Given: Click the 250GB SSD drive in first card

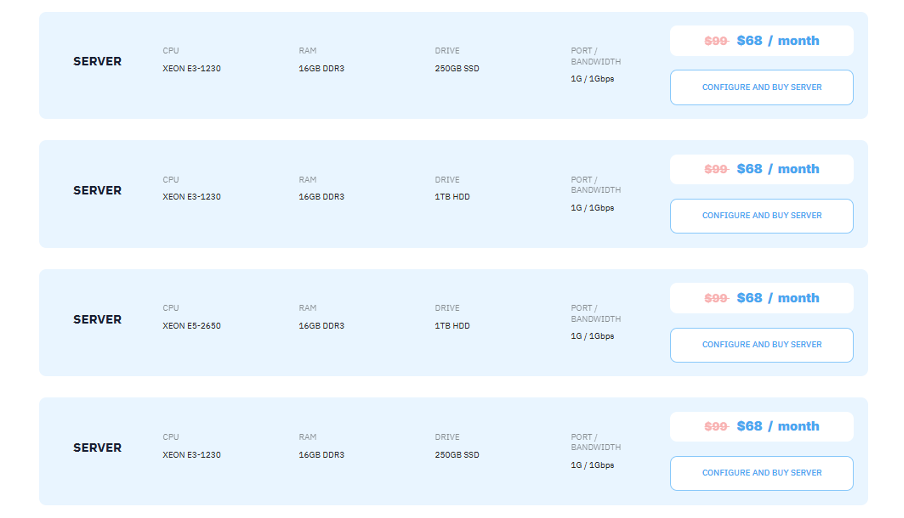Looking at the screenshot, I should click(x=457, y=69).
